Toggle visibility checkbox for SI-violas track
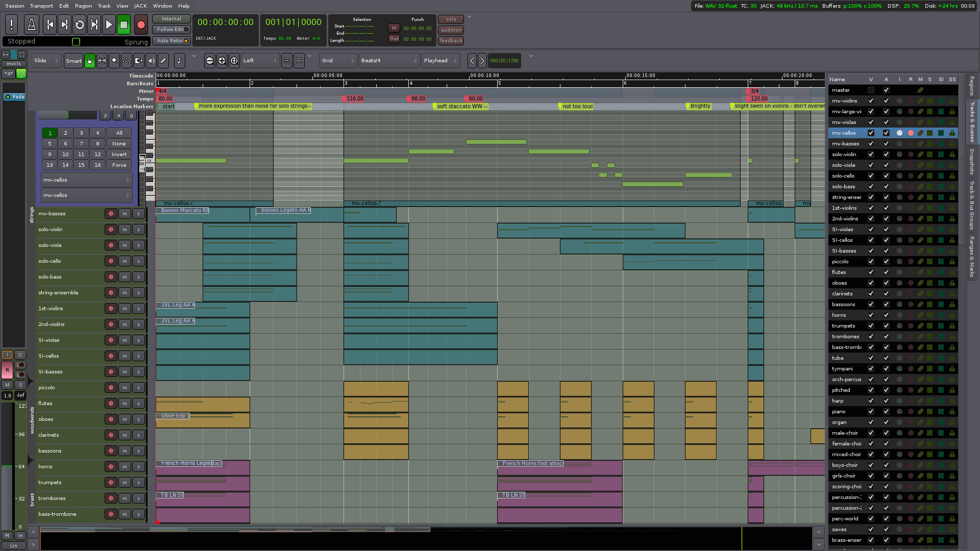The height and width of the screenshot is (551, 980). point(871,229)
